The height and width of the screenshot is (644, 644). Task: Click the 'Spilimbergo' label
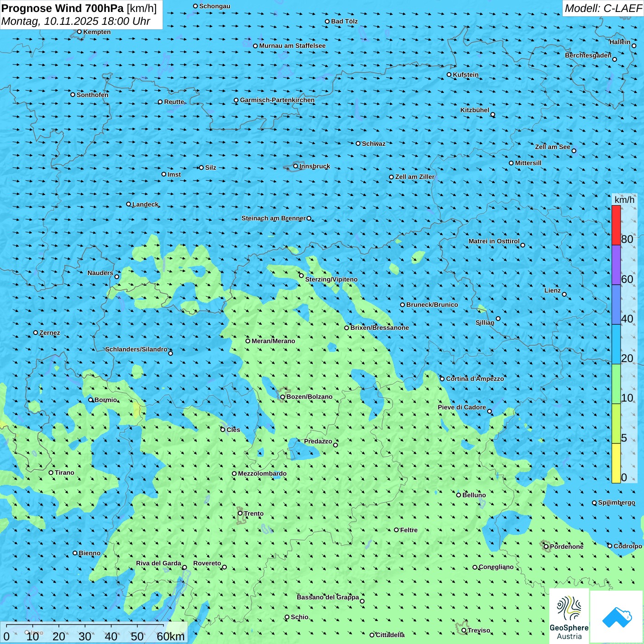click(x=617, y=503)
